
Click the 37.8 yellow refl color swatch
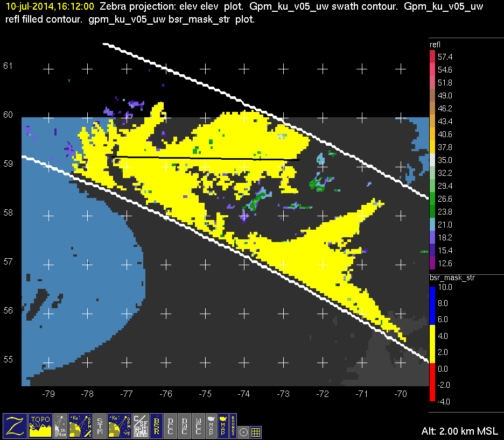432,147
